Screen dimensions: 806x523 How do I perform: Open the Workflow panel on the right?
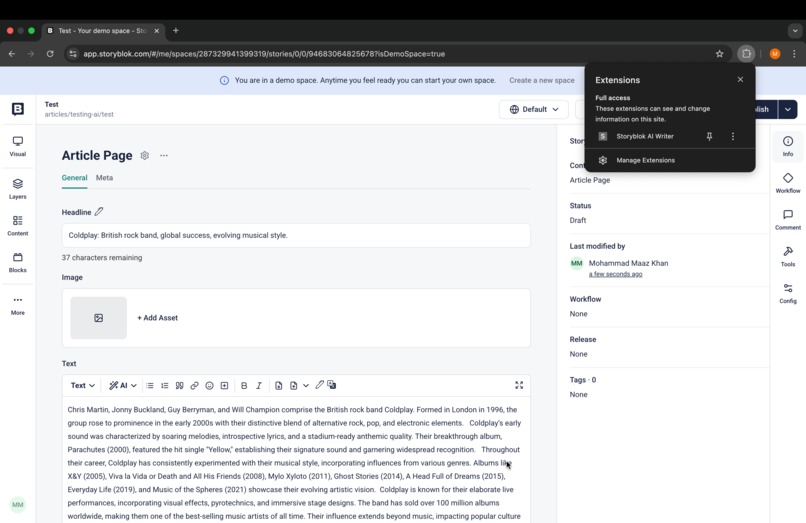coord(787,183)
